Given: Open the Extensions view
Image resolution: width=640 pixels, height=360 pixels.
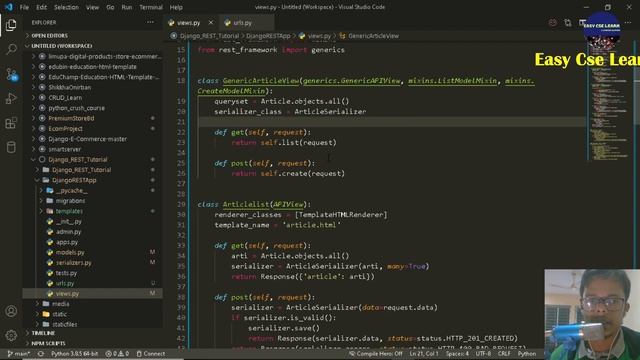Looking at the screenshot, I should tap(11, 123).
